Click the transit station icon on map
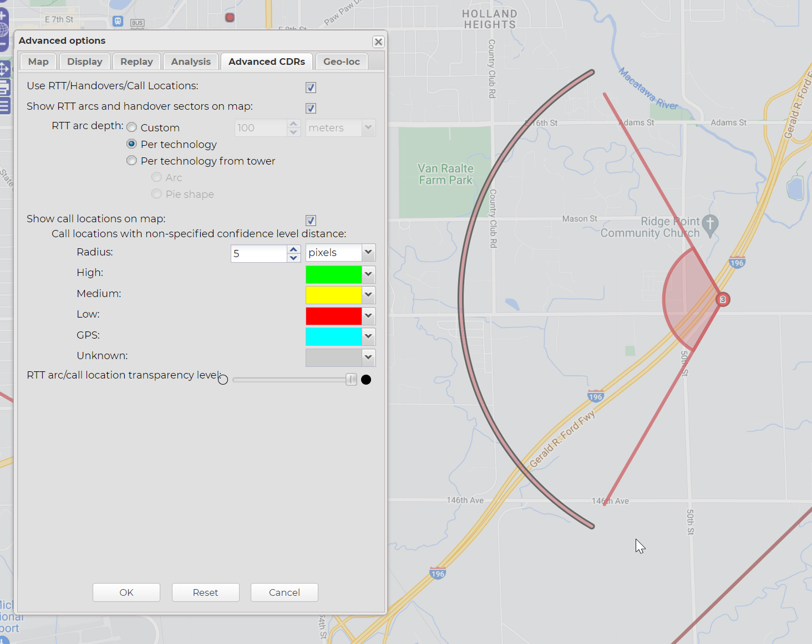This screenshot has width=812, height=644. (x=118, y=21)
